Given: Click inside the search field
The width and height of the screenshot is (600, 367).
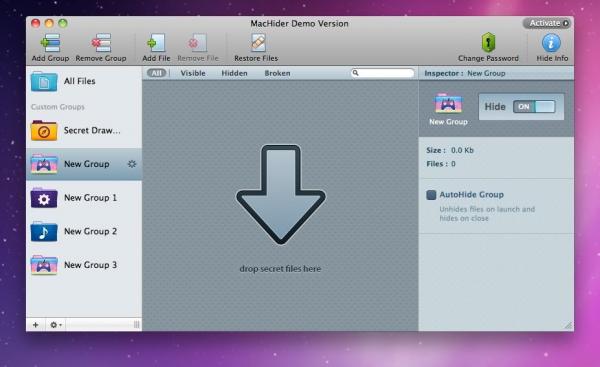Looking at the screenshot, I should tap(382, 73).
